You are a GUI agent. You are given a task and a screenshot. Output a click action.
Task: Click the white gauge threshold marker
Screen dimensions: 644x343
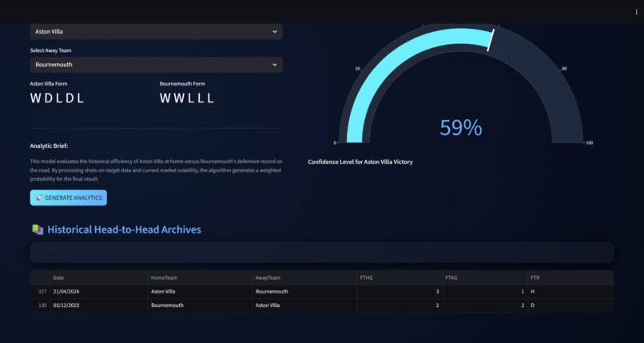coord(491,40)
